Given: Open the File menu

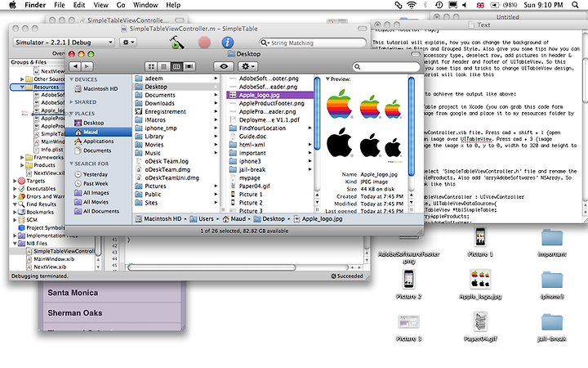Looking at the screenshot, I should (60, 5).
